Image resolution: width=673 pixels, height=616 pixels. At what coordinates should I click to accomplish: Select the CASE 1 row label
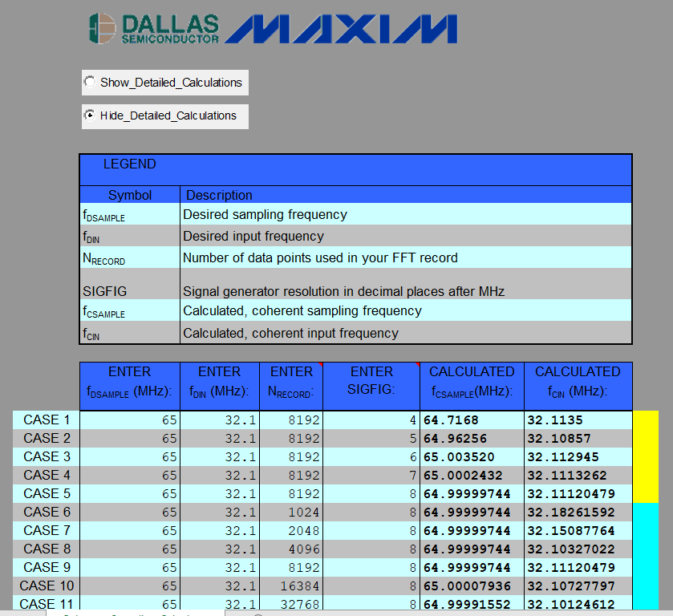[x=46, y=419]
